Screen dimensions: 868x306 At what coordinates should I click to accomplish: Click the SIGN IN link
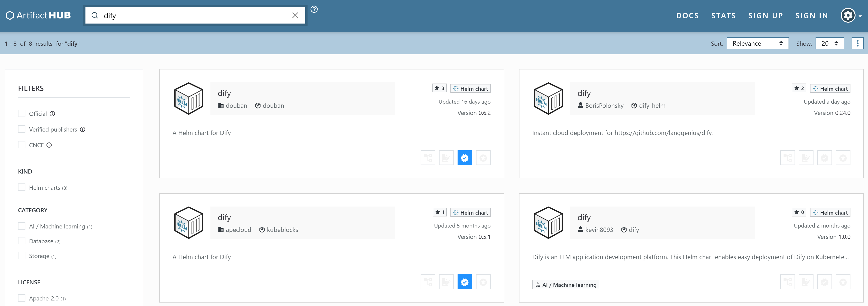(x=811, y=16)
